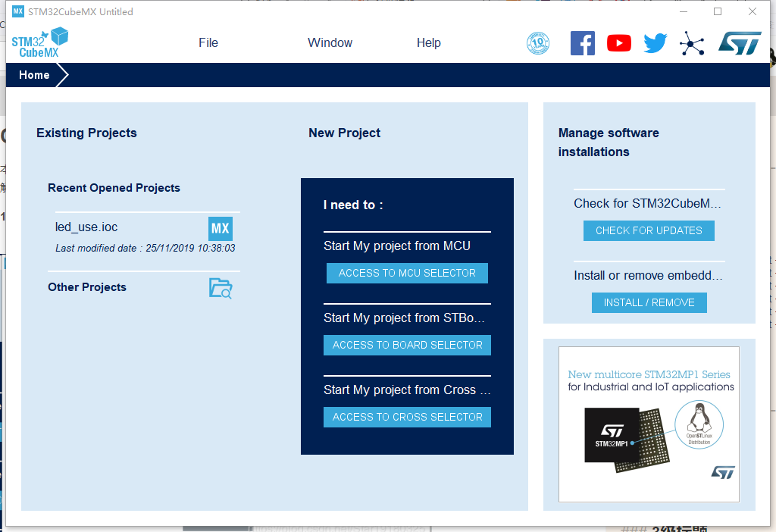Screen dimensions: 776x532
Task: Open the recent project led_use.ioc
Action: 86,227
